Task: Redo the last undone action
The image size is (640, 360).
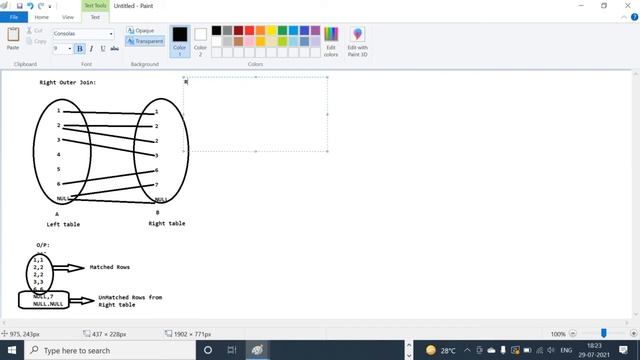Action: [x=41, y=6]
